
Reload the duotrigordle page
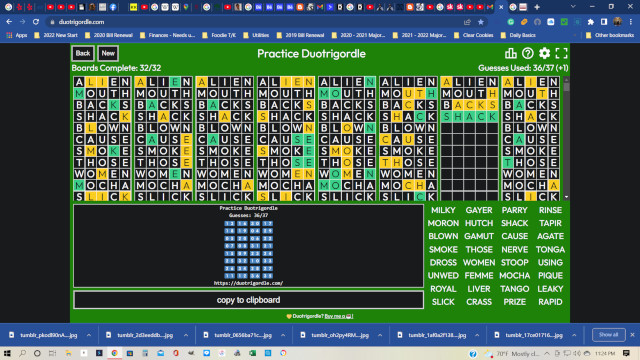[36, 22]
